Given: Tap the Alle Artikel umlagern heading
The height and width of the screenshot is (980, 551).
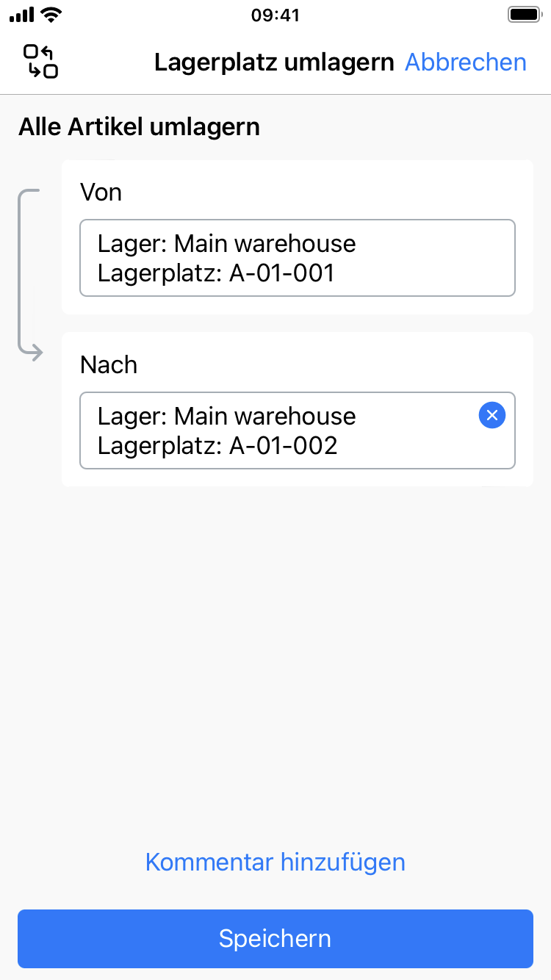Looking at the screenshot, I should click(x=139, y=127).
